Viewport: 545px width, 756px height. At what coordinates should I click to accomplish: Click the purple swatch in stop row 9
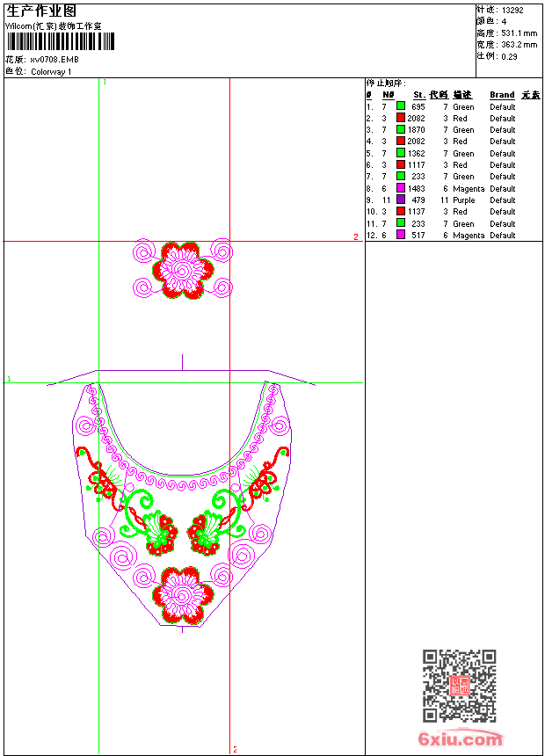click(x=401, y=200)
